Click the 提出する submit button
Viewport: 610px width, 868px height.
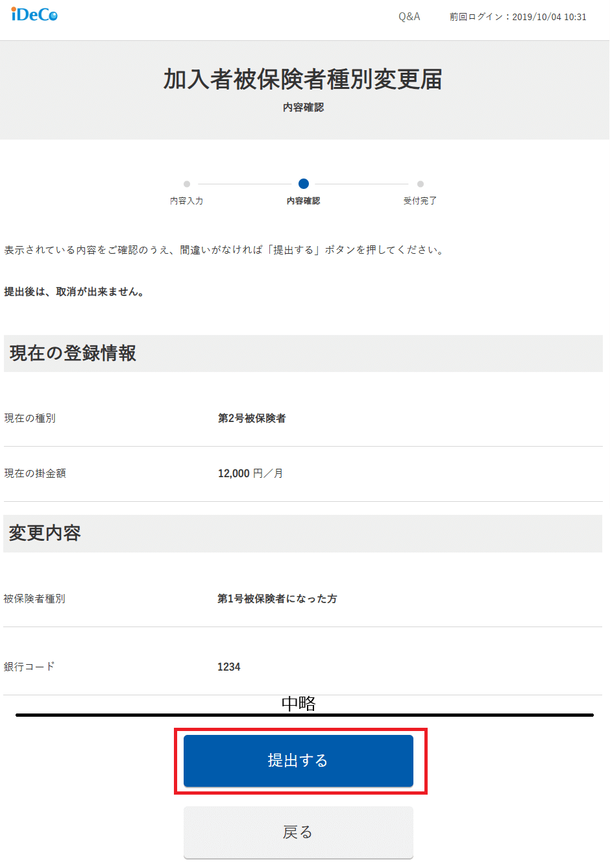(x=298, y=760)
